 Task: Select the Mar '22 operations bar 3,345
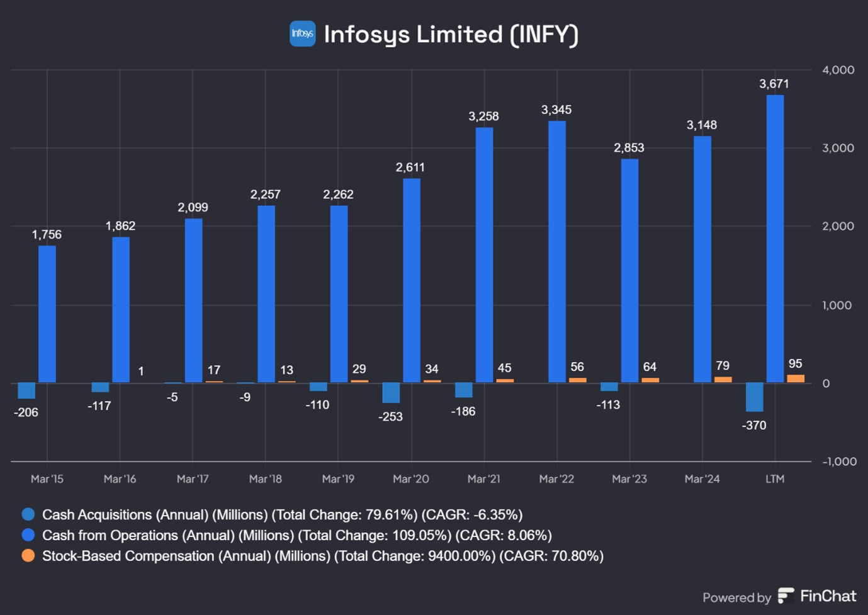(557, 251)
